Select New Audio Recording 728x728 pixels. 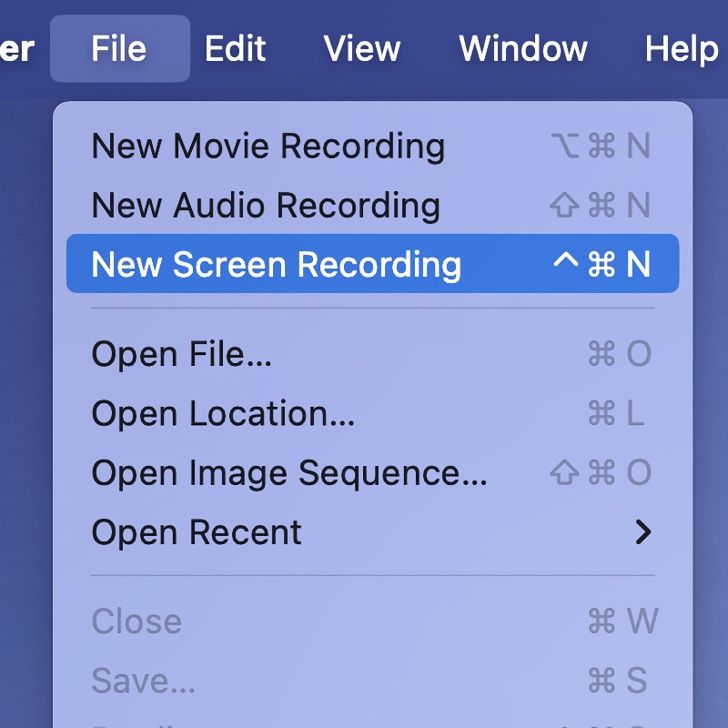click(266, 206)
